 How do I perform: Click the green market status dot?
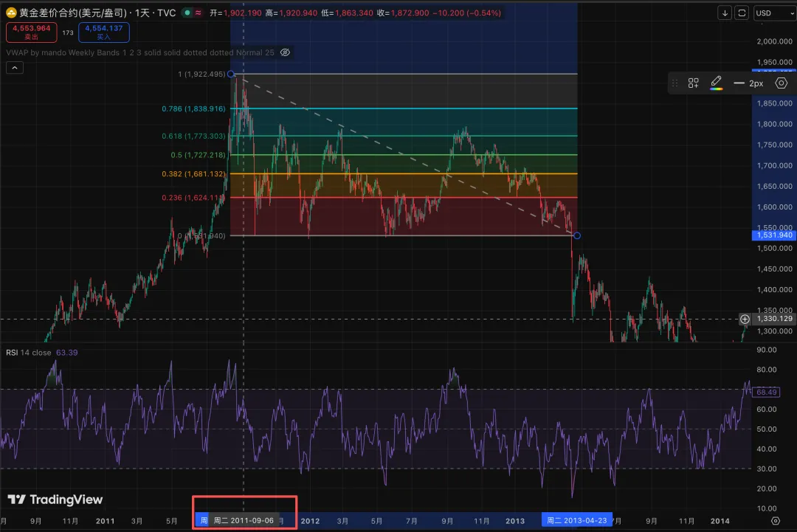pos(187,13)
